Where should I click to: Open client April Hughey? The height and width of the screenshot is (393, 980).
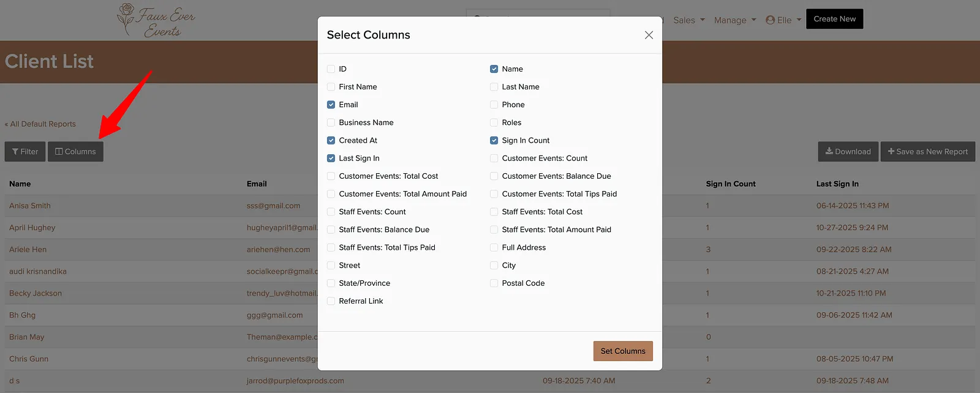pos(32,228)
